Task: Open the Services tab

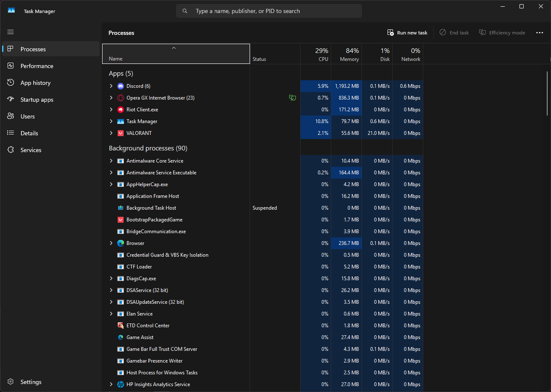Action: [x=51, y=150]
